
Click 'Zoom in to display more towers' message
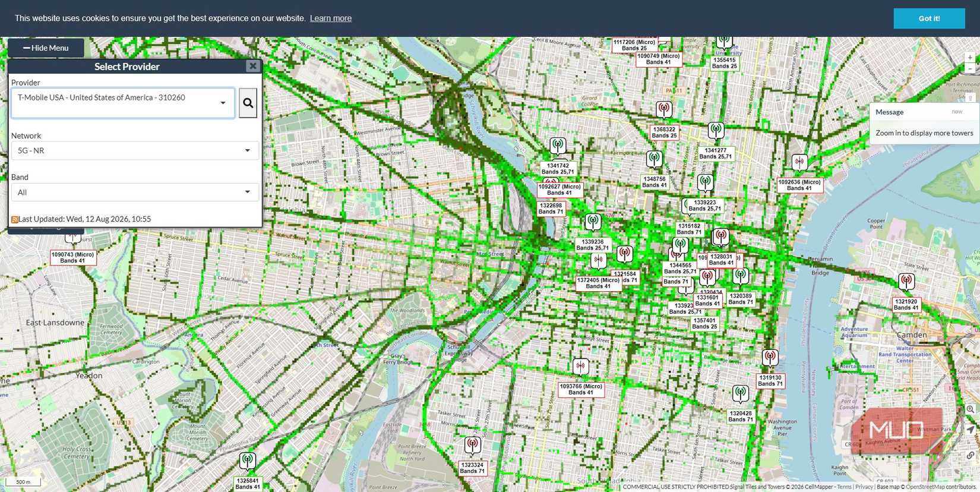[924, 133]
